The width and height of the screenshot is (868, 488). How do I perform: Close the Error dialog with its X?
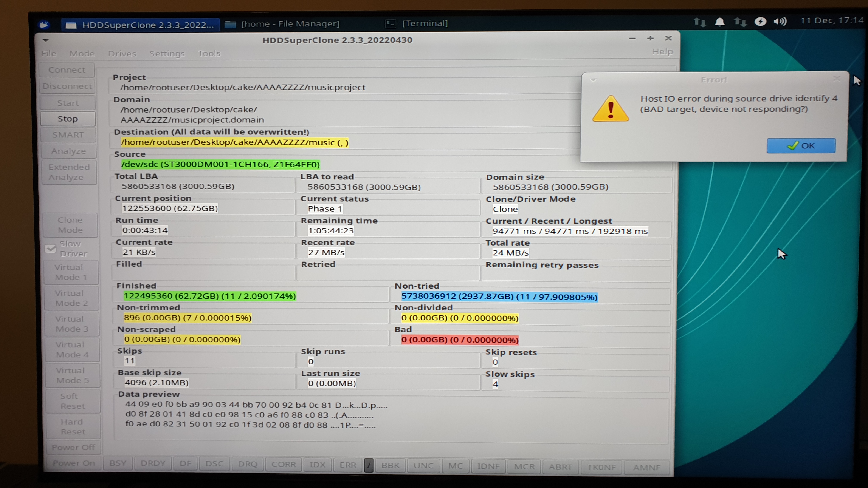[x=836, y=79]
